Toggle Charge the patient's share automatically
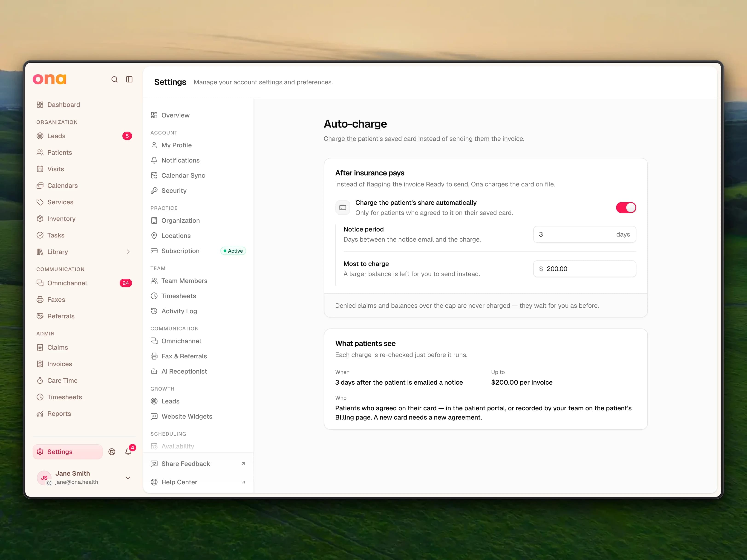The height and width of the screenshot is (560, 747). point(626,207)
